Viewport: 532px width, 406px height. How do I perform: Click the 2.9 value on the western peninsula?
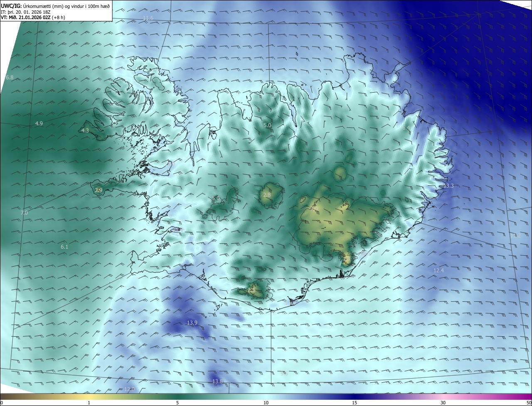[x=99, y=191]
